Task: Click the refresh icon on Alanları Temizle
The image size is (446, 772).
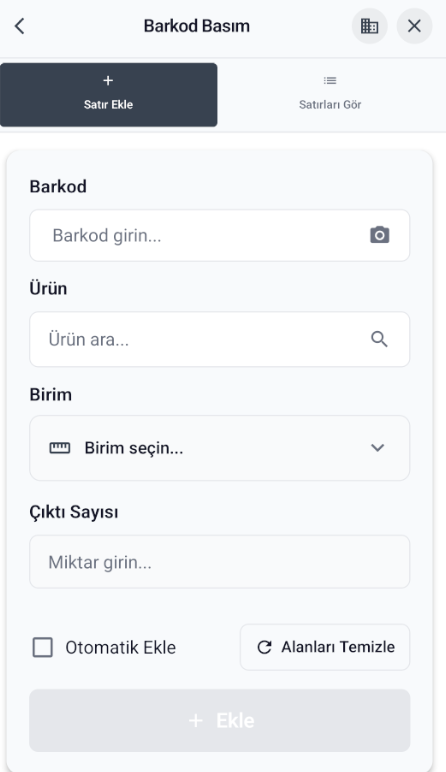Action: click(264, 647)
